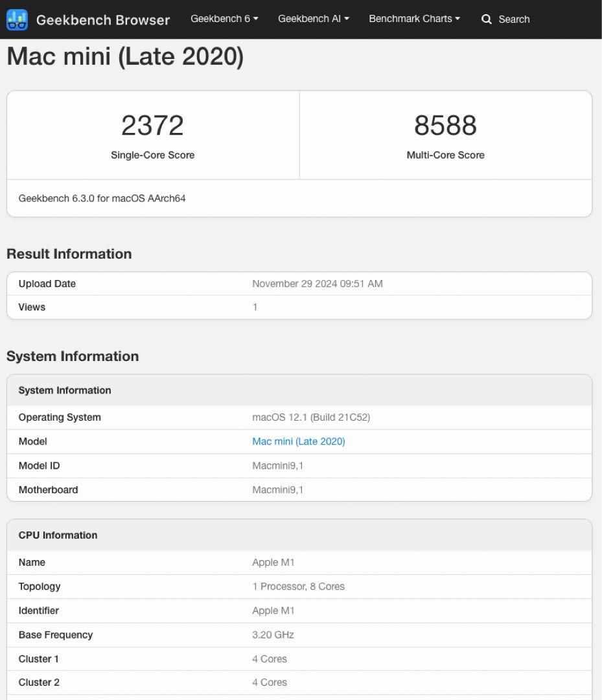602x700 pixels.
Task: Open the Mac mini (Late 2020) model link
Action: coord(298,441)
